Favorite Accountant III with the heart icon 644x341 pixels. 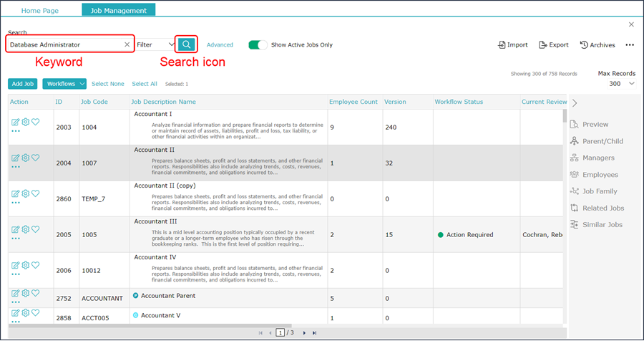pos(36,229)
